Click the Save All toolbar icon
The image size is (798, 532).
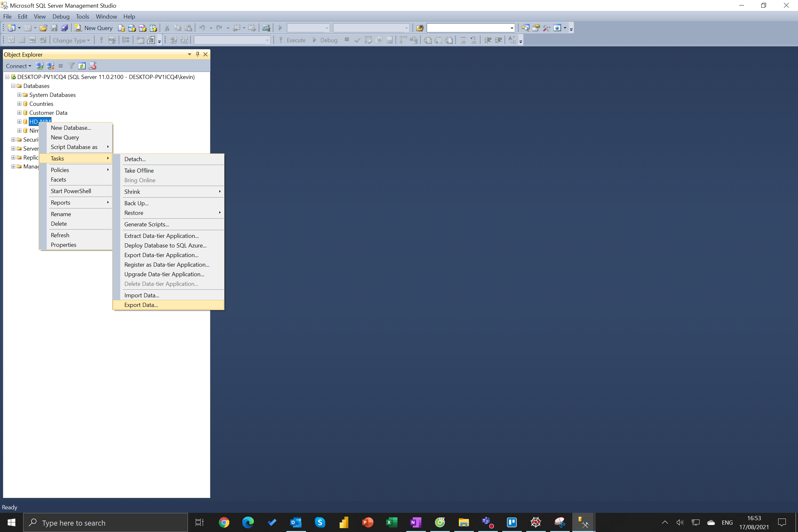65,28
